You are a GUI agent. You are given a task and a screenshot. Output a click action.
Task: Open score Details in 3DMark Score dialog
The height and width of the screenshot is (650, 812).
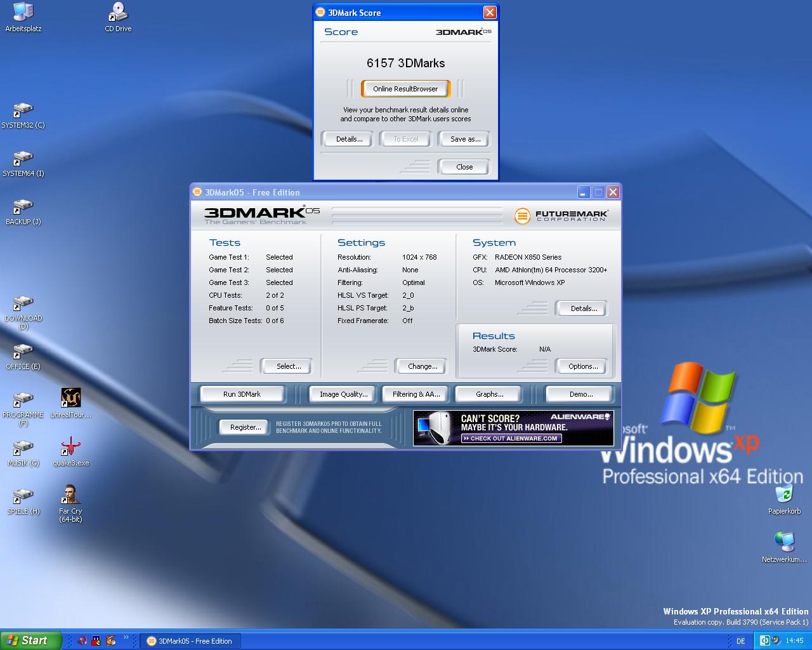coord(350,139)
